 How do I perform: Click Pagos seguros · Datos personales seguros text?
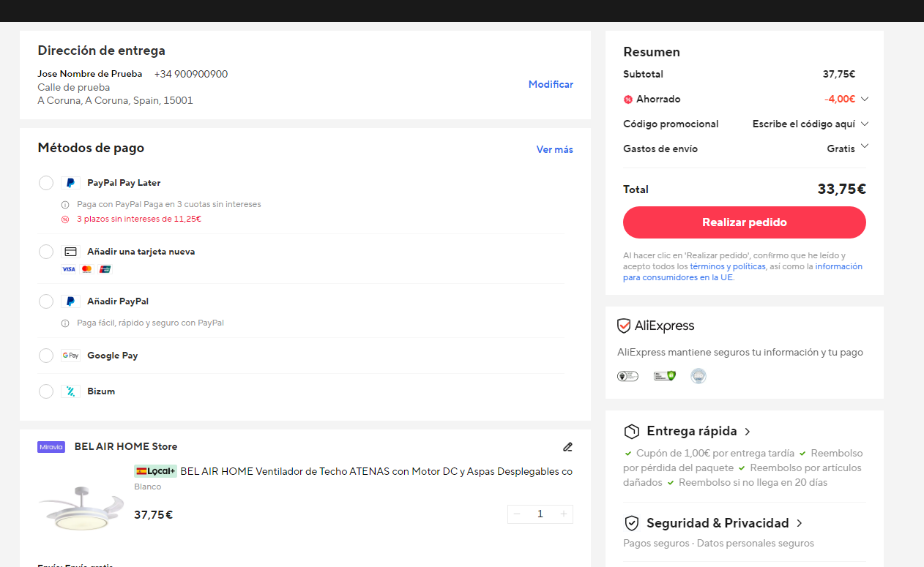point(718,544)
